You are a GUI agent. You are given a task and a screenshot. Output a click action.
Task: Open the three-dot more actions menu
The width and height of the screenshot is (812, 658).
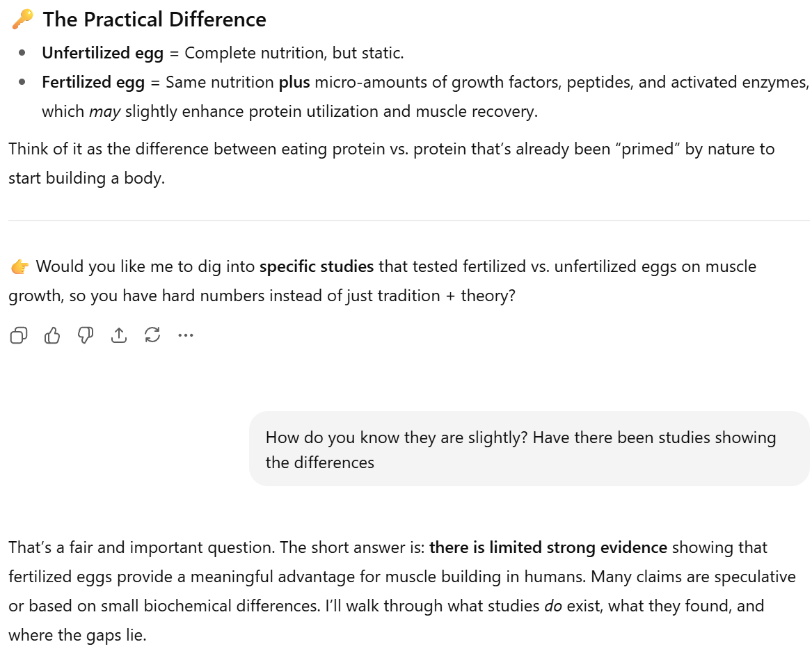click(x=185, y=335)
